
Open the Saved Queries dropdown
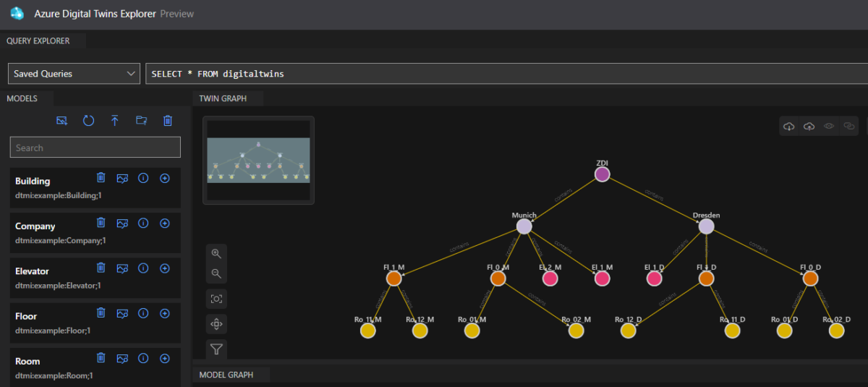74,74
